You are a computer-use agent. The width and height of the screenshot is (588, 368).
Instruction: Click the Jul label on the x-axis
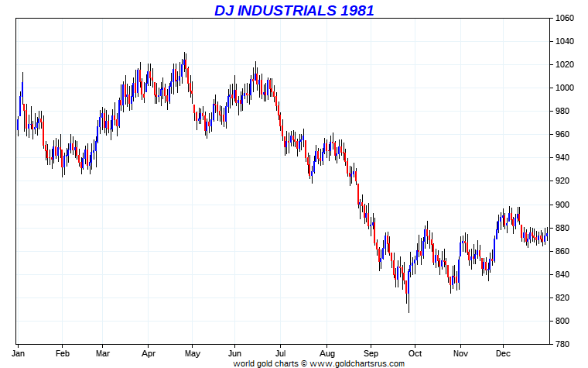pyautogui.click(x=281, y=354)
